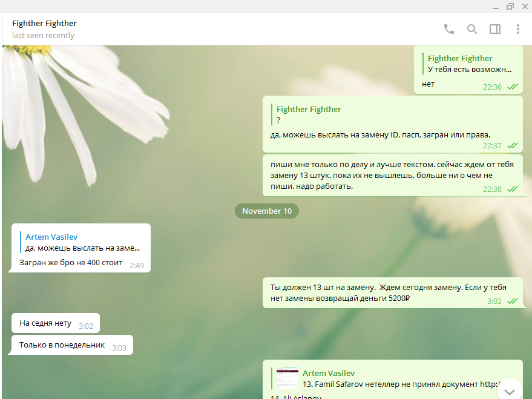Open Artem Vasilev quote 'да, можешь выслать на заме...'
Screen dimensions: 532x399
(82, 243)
